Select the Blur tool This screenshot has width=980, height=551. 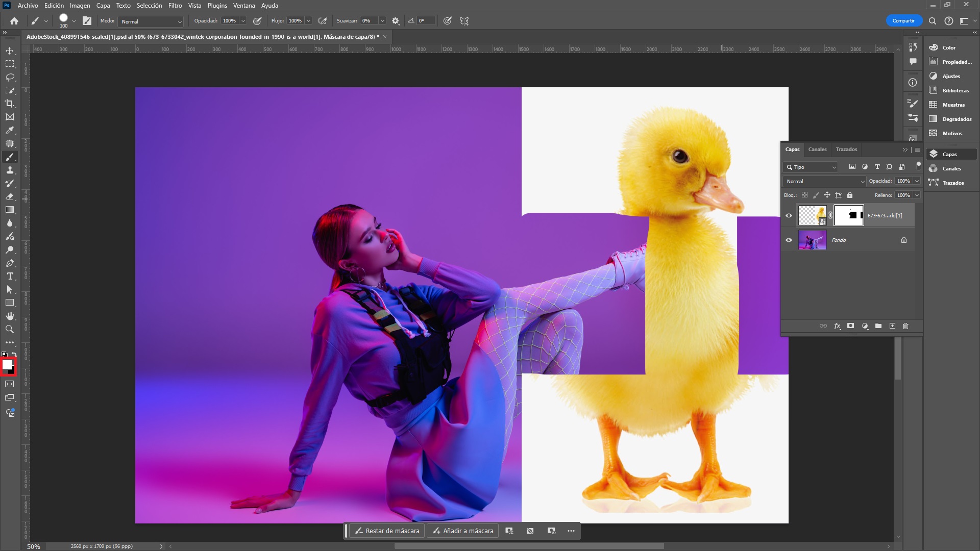click(10, 223)
